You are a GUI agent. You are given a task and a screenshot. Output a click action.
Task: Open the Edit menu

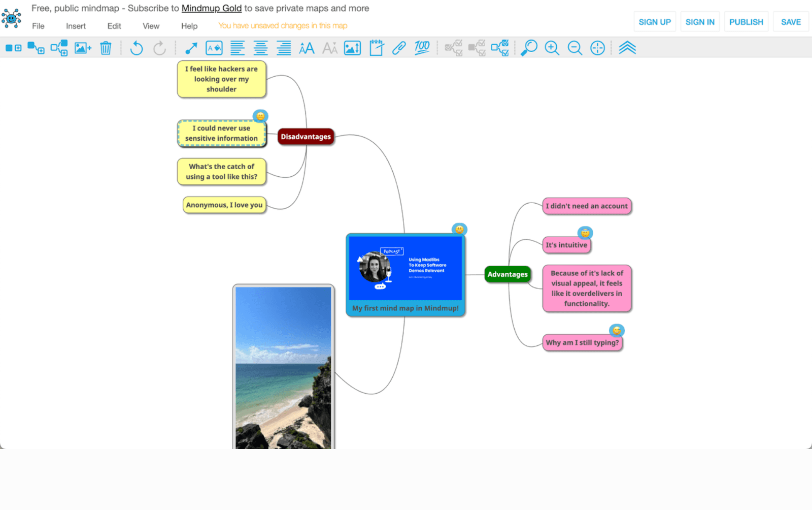click(114, 26)
